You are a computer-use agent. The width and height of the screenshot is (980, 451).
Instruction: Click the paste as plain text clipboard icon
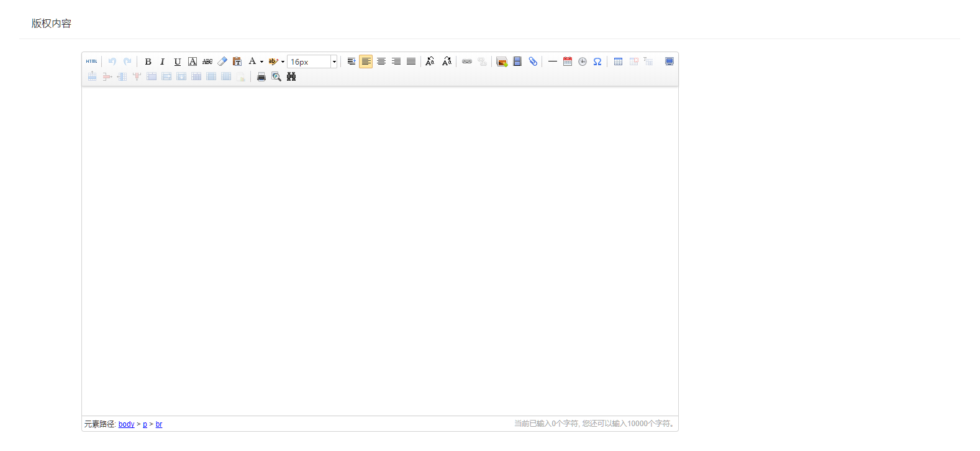tap(237, 61)
